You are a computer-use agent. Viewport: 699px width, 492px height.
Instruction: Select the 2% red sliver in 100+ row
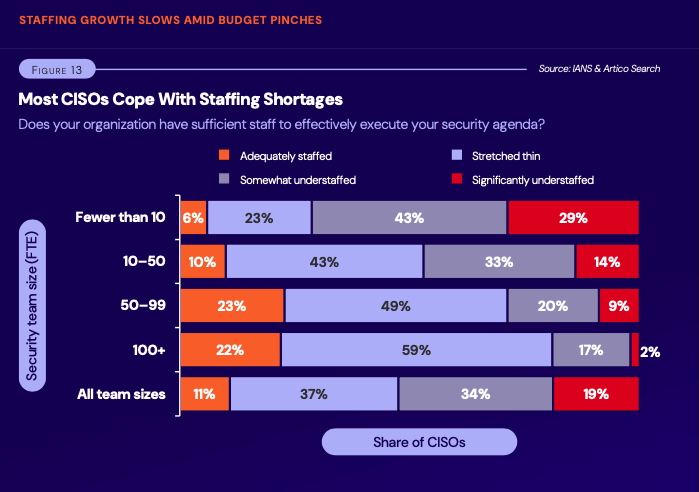tap(635, 350)
